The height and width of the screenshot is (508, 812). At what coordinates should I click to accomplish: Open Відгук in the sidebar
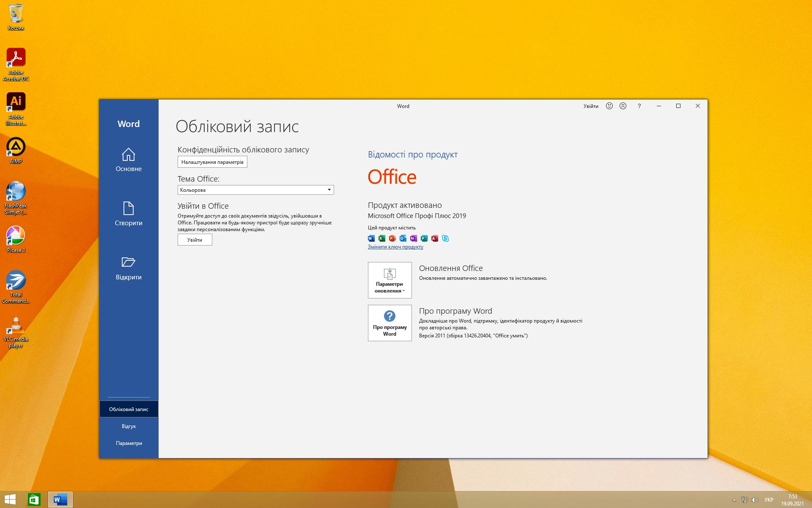click(x=129, y=426)
